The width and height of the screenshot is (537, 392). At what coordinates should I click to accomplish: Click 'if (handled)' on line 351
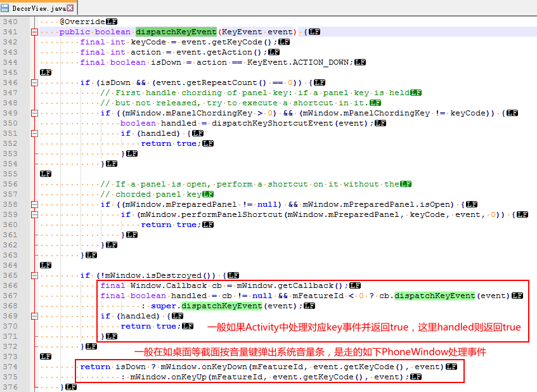pos(151,133)
